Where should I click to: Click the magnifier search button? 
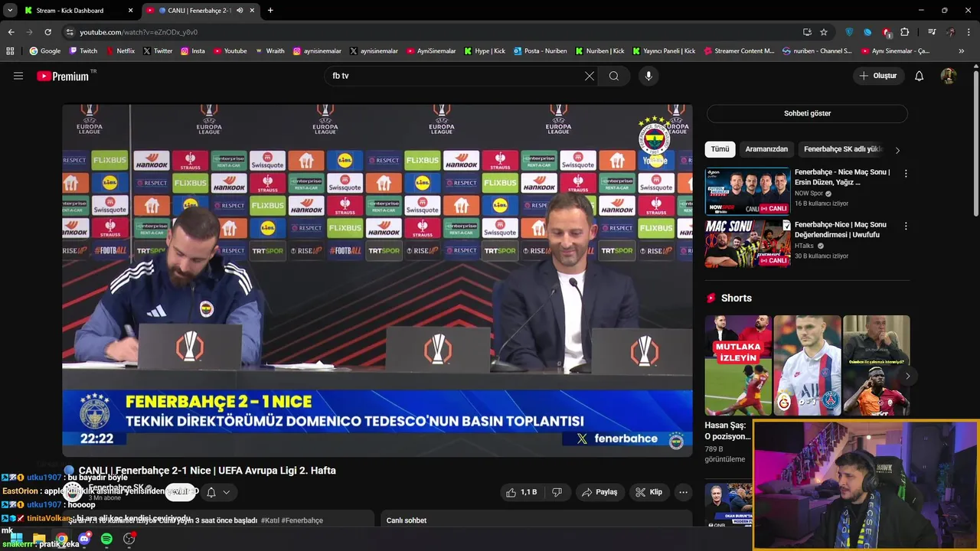coord(614,76)
